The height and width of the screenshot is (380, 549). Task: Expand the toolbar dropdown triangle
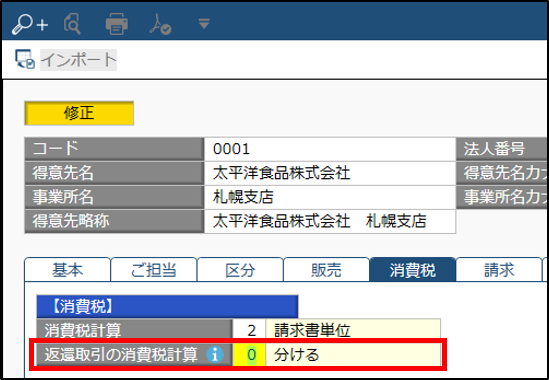coord(204,23)
